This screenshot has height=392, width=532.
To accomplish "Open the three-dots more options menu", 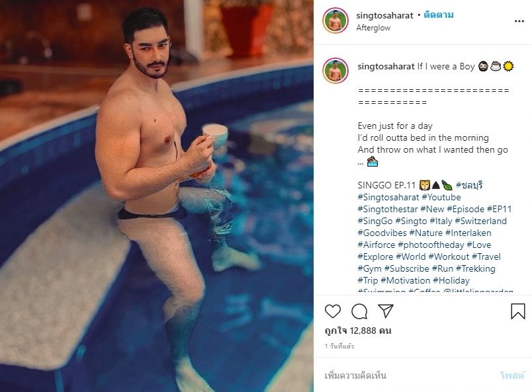I will pos(519,21).
